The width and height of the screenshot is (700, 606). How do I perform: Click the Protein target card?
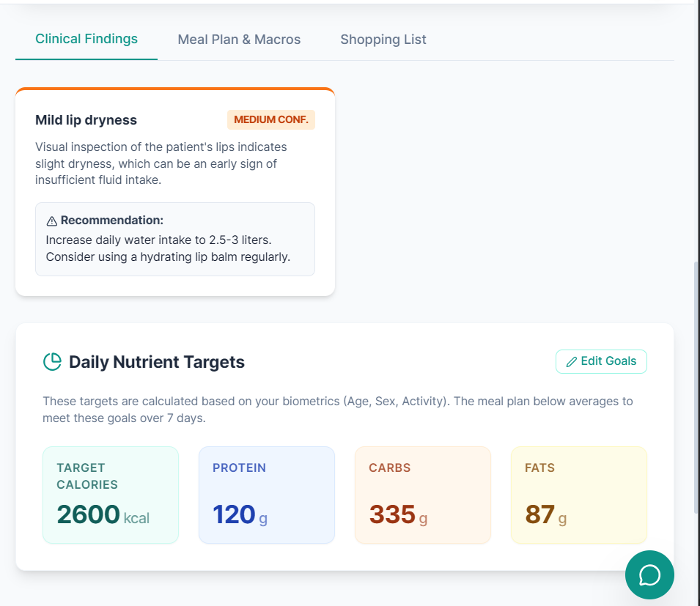coord(266,495)
